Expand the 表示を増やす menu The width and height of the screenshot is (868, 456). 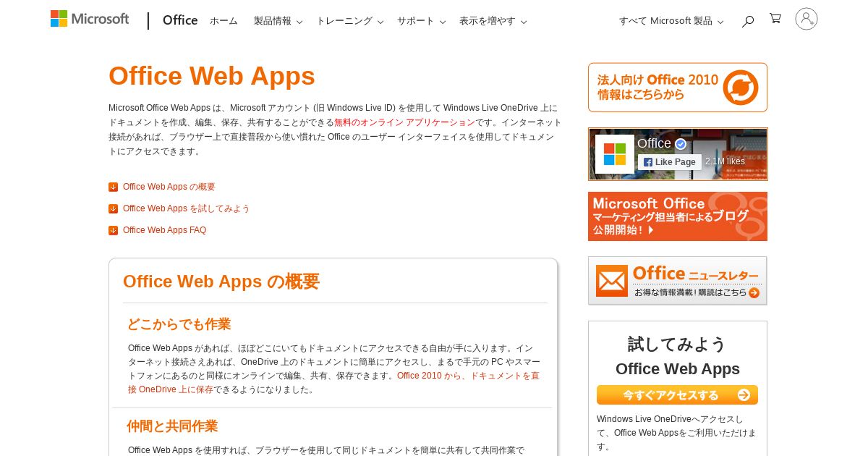[x=493, y=21]
